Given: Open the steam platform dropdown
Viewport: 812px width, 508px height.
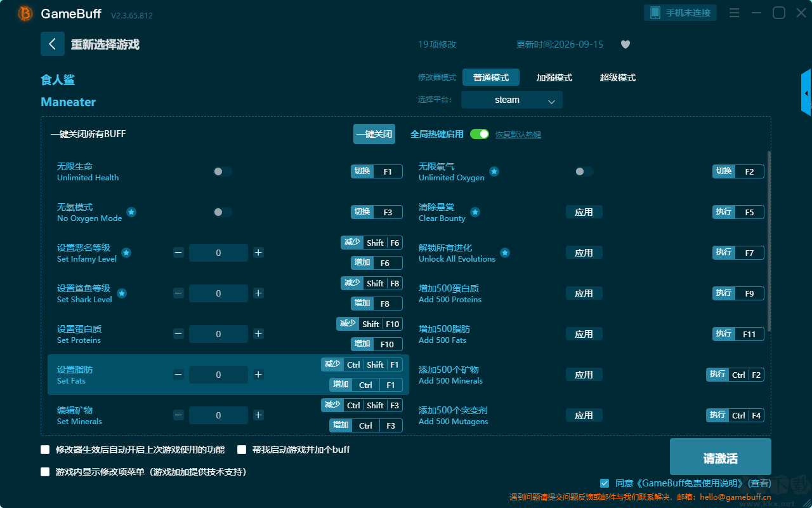Looking at the screenshot, I should click(x=512, y=100).
